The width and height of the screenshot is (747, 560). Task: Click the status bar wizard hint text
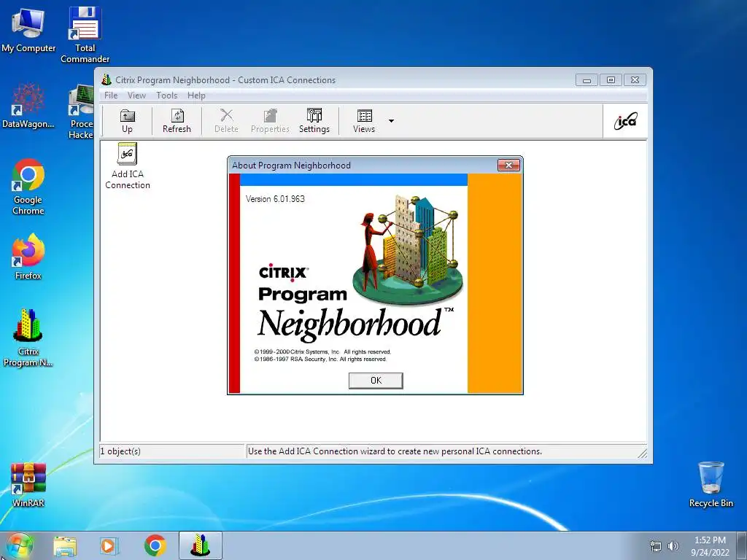[x=395, y=451]
